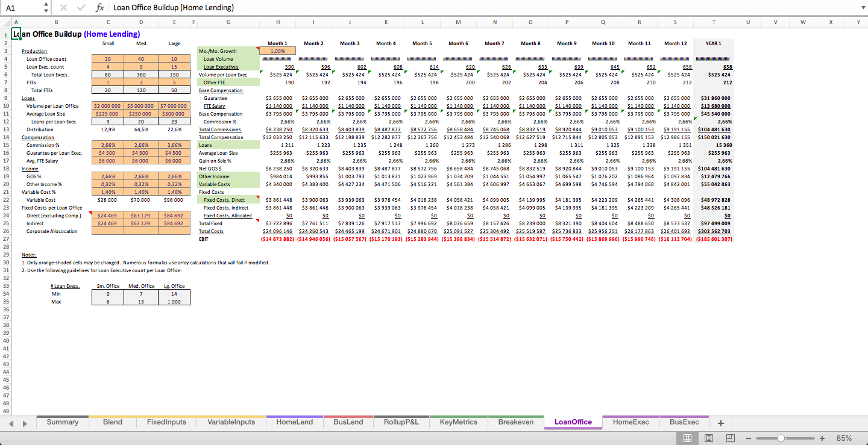Open the KeyMetrics sheet tab
The width and height of the screenshot is (868, 445).
pos(459,422)
